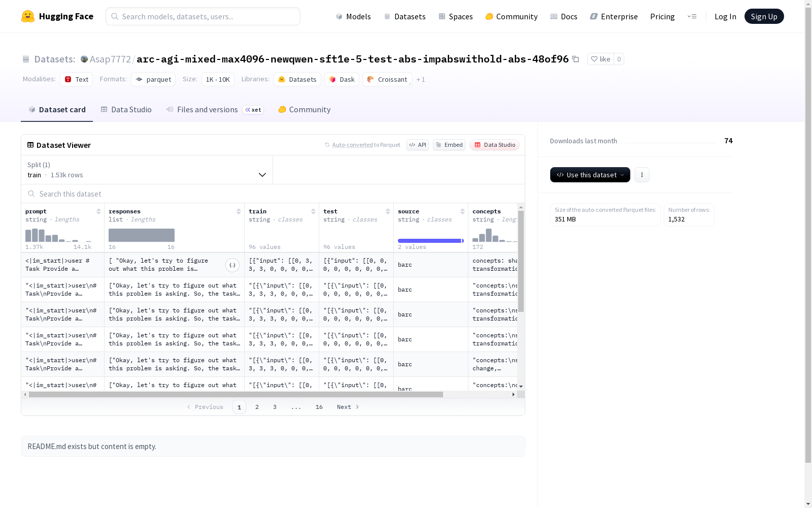Like this dataset via heart button
This screenshot has width=812, height=508.
[600, 59]
